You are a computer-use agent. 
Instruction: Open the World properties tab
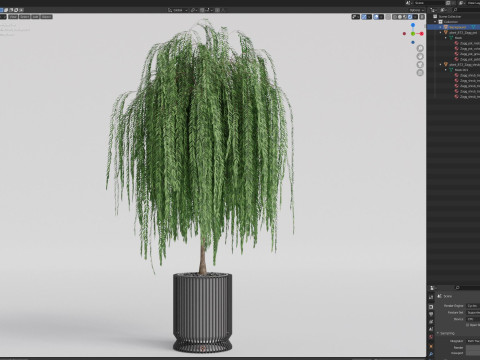point(431,337)
